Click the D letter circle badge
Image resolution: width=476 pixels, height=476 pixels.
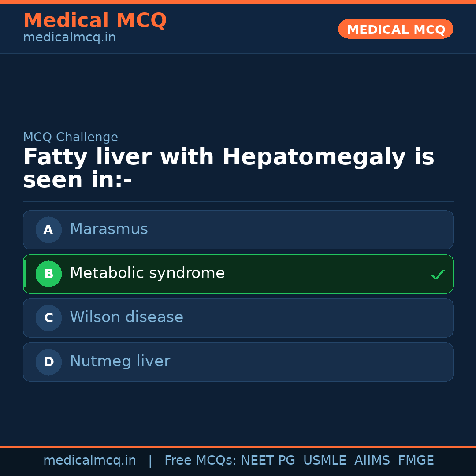coord(48,362)
